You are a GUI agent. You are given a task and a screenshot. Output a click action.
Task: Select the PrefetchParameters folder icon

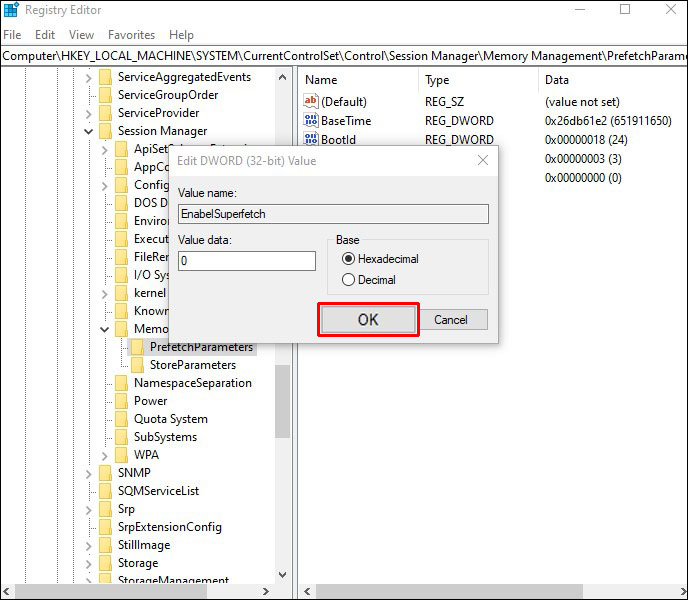click(137, 347)
